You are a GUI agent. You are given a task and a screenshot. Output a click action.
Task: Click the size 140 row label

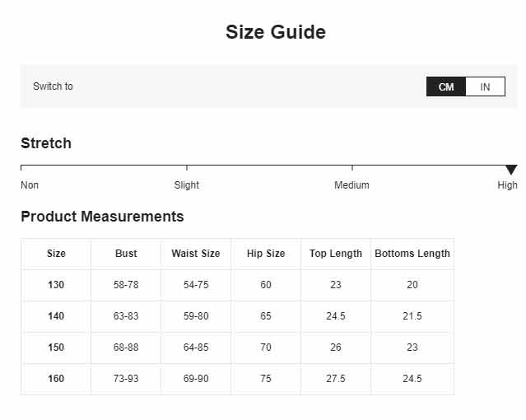56,316
